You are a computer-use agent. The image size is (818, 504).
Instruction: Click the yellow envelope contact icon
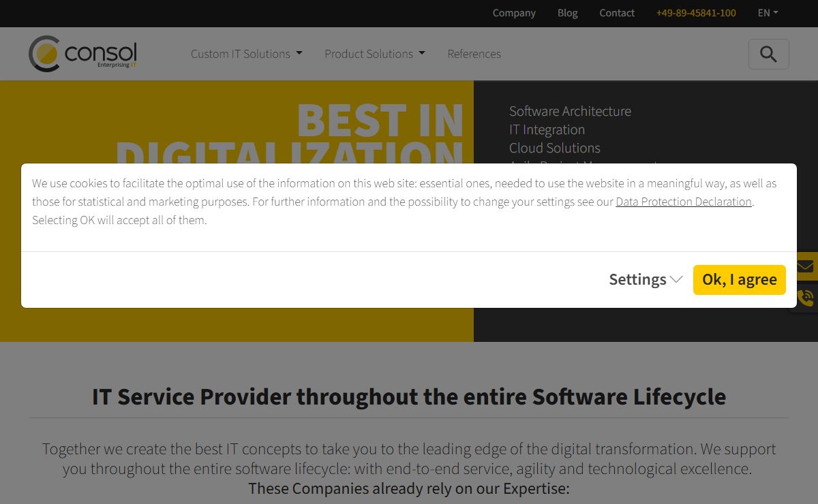[x=806, y=266]
